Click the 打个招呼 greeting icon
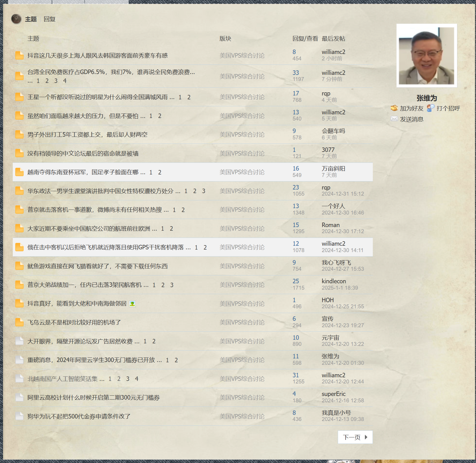This screenshot has height=463, width=476. click(x=430, y=108)
